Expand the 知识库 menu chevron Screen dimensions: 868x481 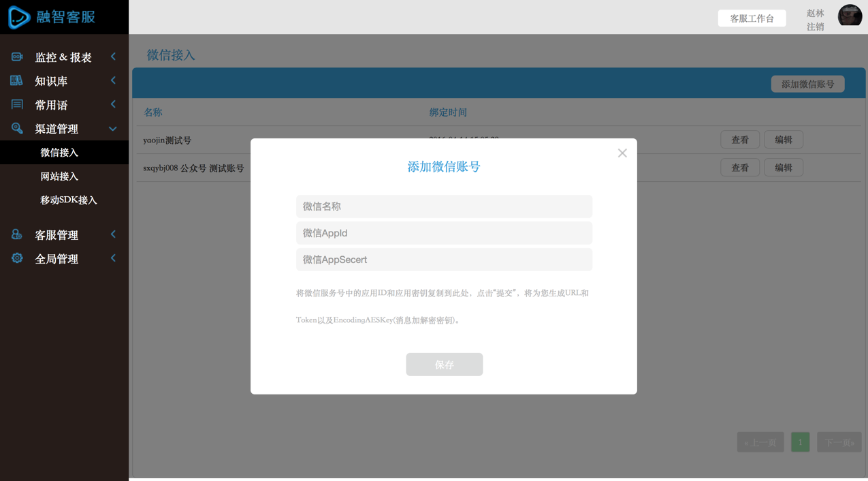[x=113, y=81]
